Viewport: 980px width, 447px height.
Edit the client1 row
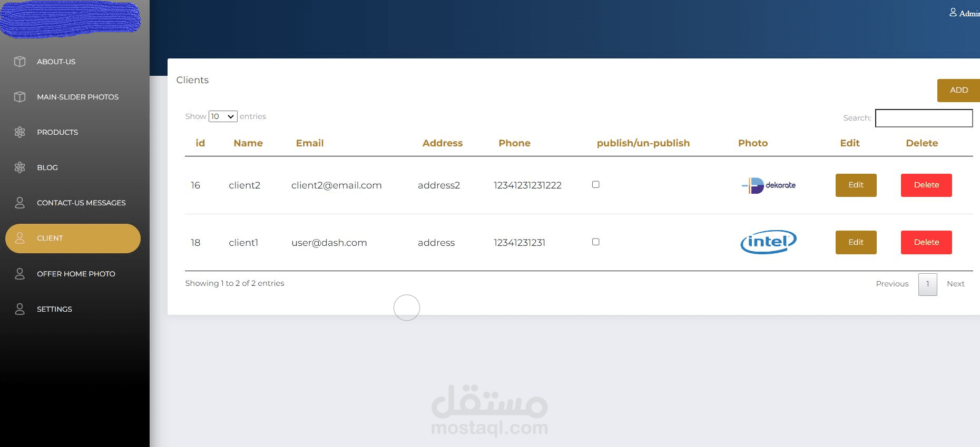tap(856, 242)
